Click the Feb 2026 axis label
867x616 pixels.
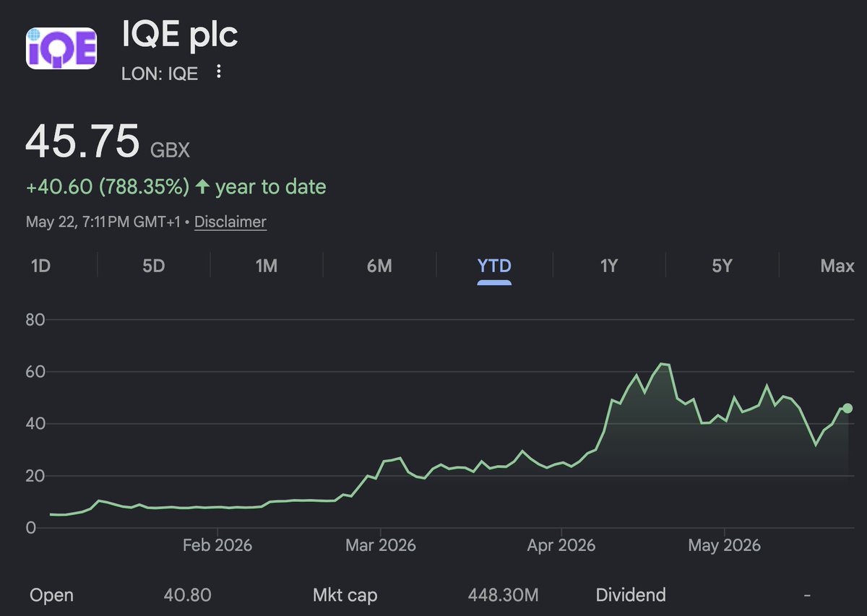tap(217, 545)
